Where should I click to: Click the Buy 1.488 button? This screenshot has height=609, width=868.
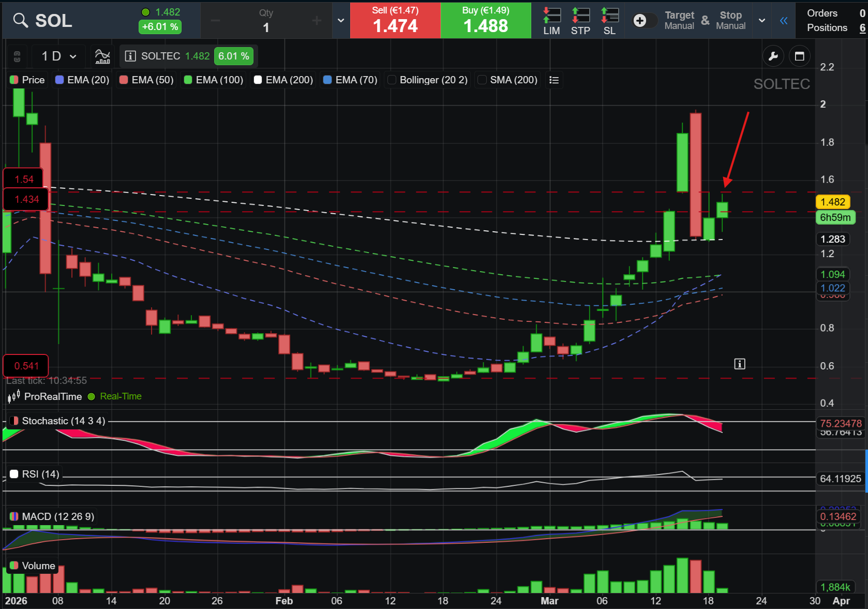(x=486, y=20)
